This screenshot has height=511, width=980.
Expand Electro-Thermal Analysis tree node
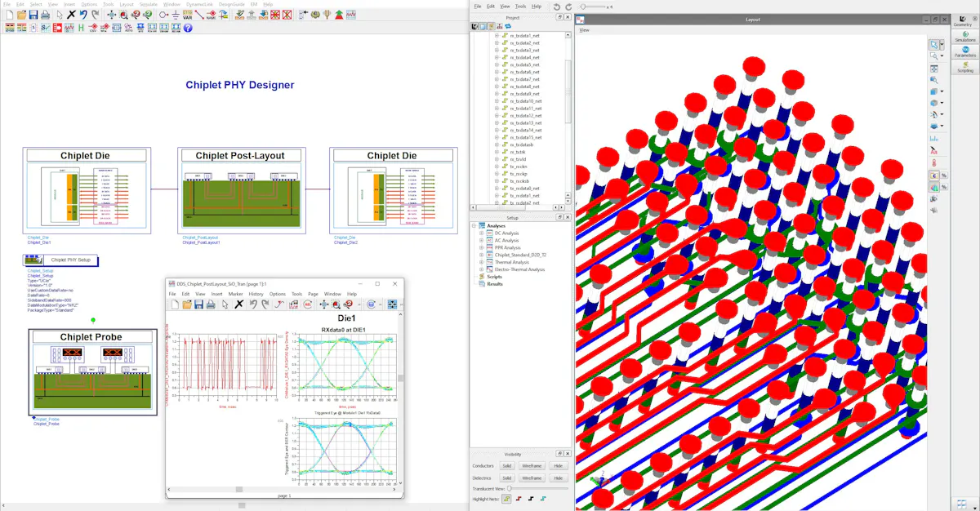coord(481,269)
